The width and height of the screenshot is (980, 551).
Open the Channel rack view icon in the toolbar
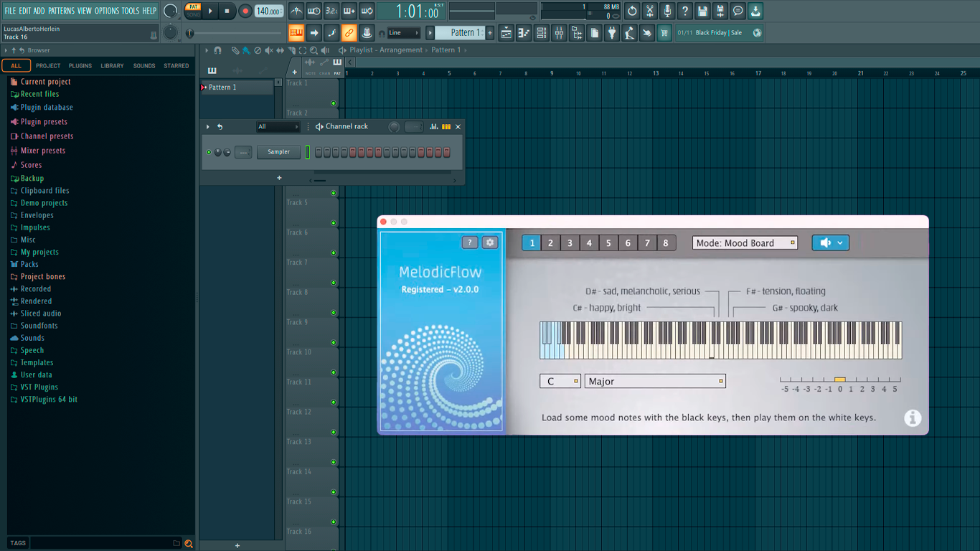click(x=542, y=33)
